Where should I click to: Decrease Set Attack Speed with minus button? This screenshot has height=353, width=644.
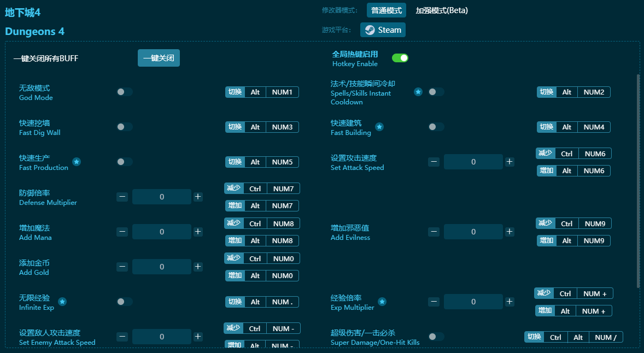(x=434, y=162)
